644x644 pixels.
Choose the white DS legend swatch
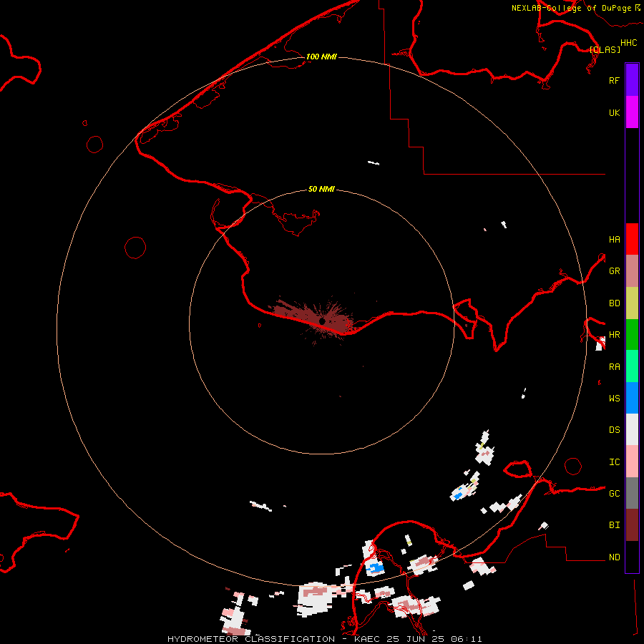tap(632, 429)
